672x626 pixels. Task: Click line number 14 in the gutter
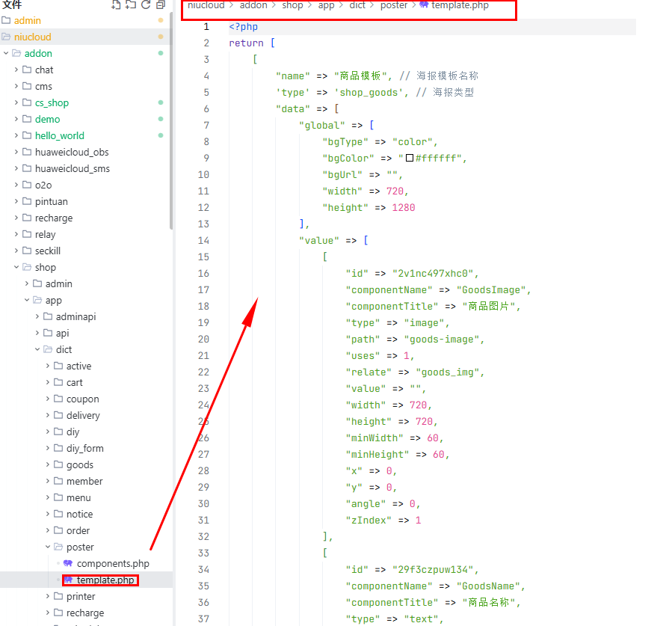click(204, 241)
